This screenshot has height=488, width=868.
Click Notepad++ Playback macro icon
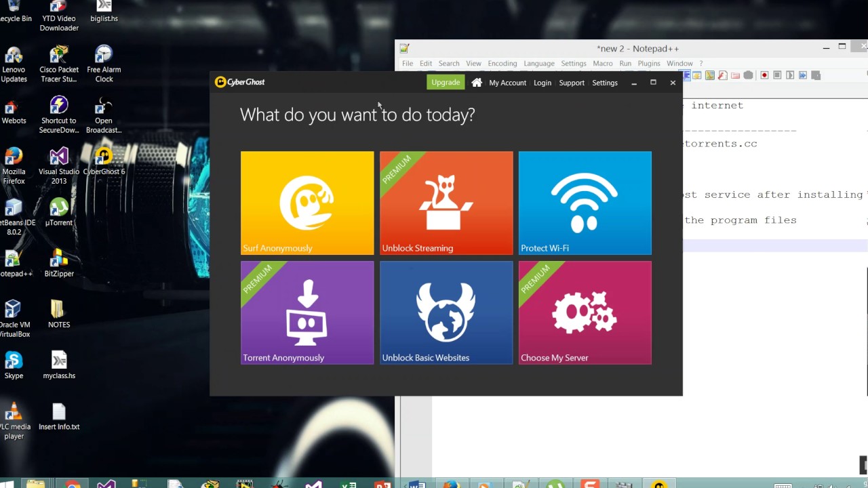[x=790, y=75]
